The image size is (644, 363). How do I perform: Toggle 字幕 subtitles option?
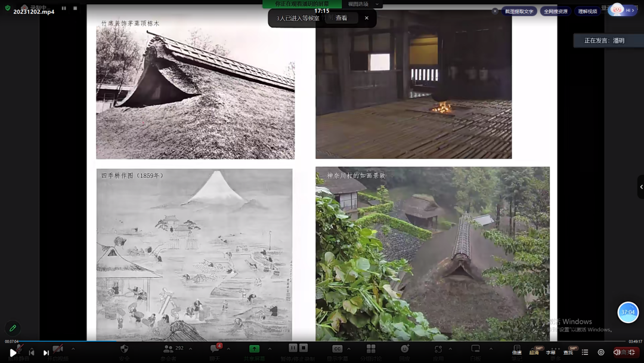[x=550, y=352]
